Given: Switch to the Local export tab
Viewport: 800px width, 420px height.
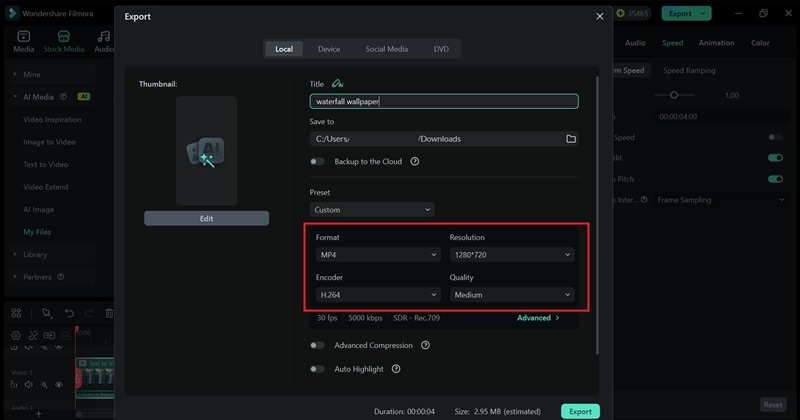Looking at the screenshot, I should (284, 49).
